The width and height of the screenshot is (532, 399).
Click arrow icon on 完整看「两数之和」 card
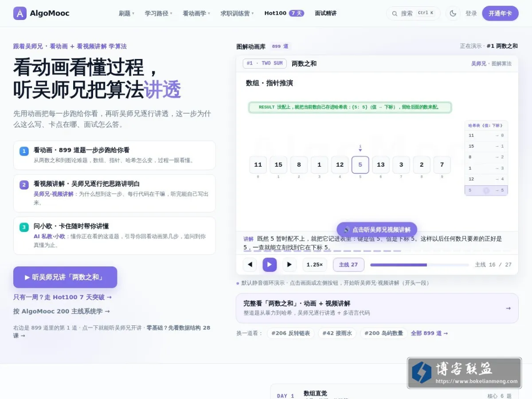coord(508,308)
